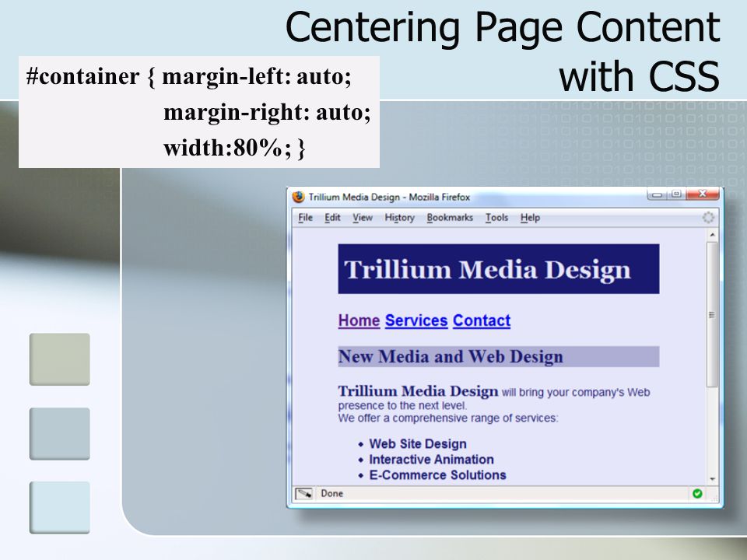Click the margin-left: auto code line
This screenshot has width=747, height=560.
[257, 77]
